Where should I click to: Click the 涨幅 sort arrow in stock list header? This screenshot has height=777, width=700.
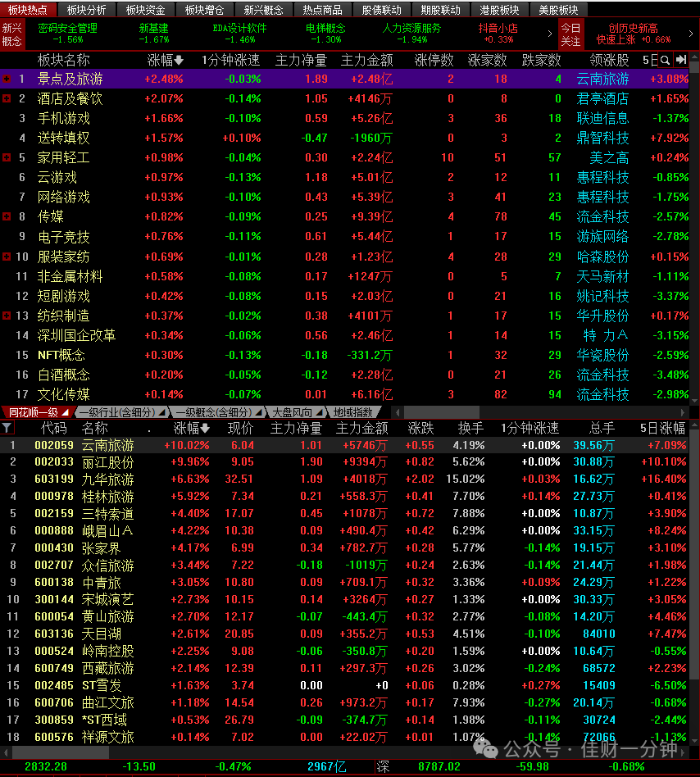tap(205, 428)
